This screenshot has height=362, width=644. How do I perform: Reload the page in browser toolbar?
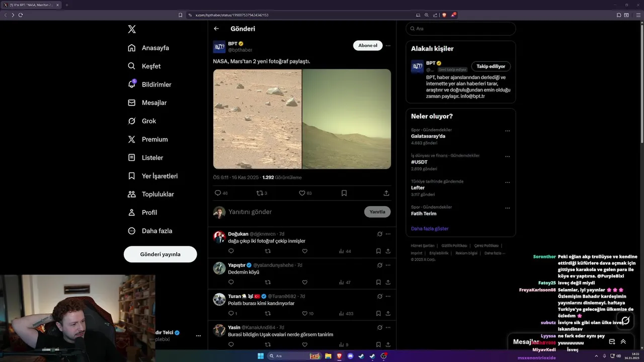[21, 15]
